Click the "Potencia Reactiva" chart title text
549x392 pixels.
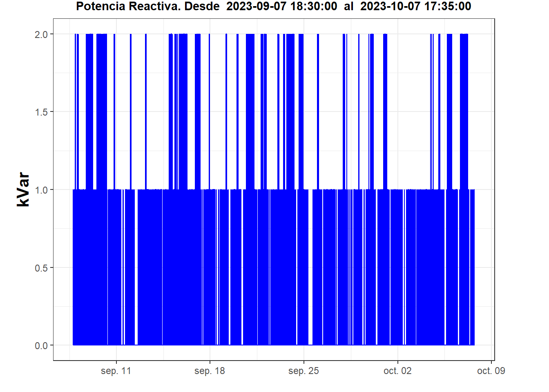[127, 7]
